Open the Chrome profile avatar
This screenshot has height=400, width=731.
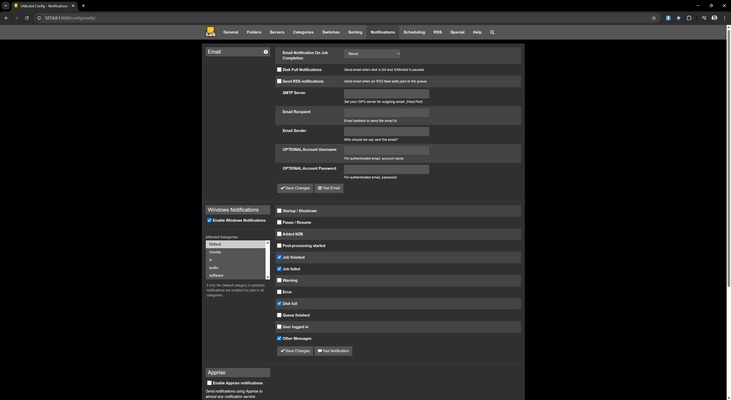pos(714,18)
